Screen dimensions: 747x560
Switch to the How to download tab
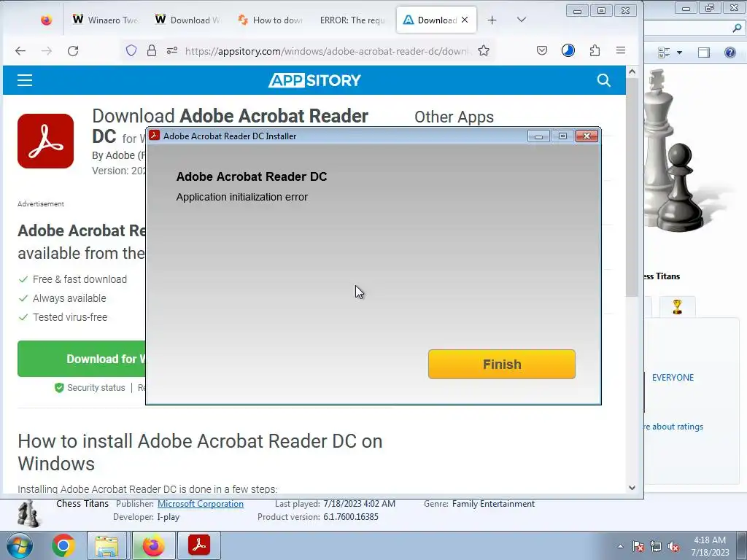pos(271,20)
